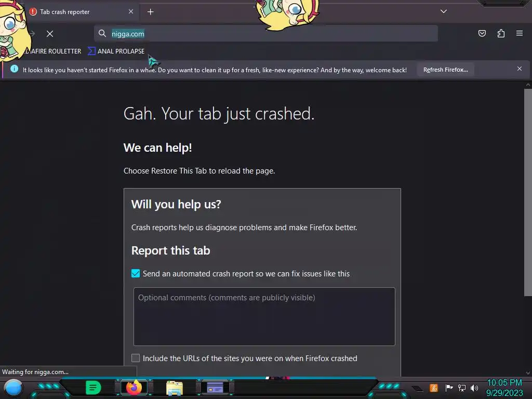This screenshot has width=532, height=399.
Task: Click the 'Will you help us?' heading
Action: tap(176, 204)
